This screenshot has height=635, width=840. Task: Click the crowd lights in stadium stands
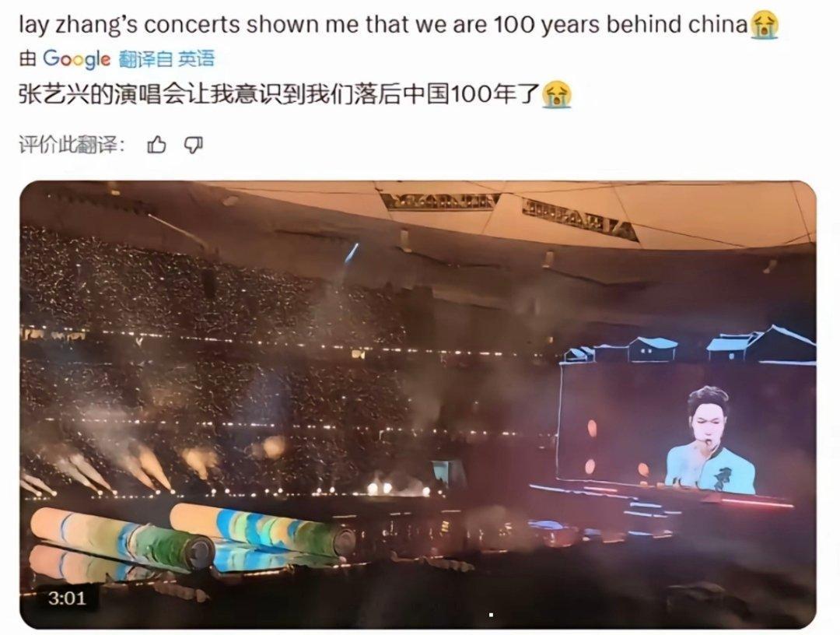pyautogui.click(x=215, y=343)
